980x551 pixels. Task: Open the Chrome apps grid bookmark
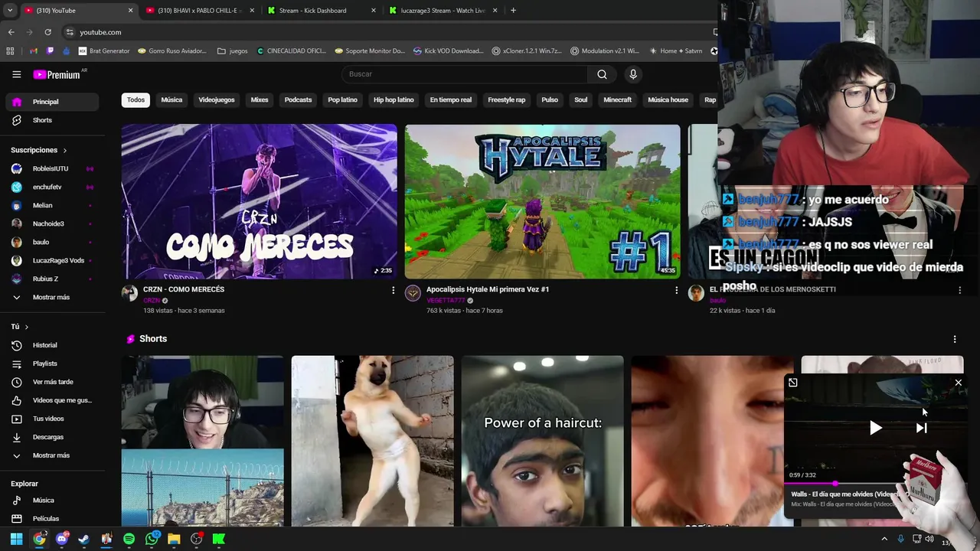pyautogui.click(x=10, y=51)
